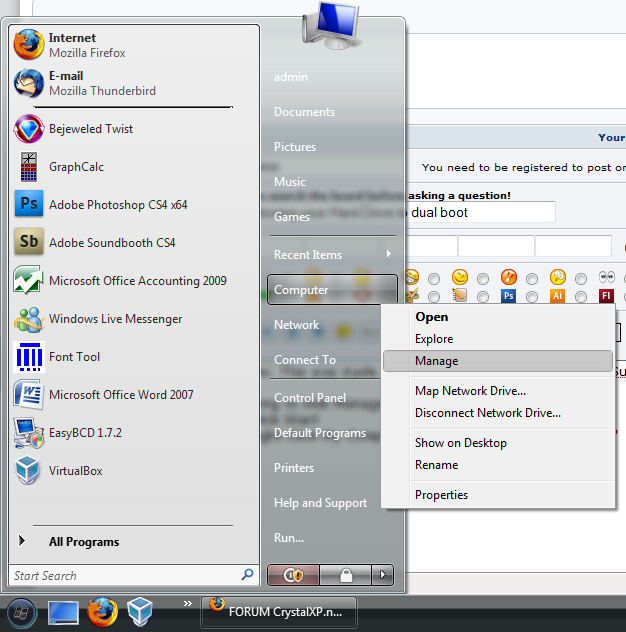The width and height of the screenshot is (626, 632).
Task: Select radio button left of the confused smiley
Action: point(532,279)
